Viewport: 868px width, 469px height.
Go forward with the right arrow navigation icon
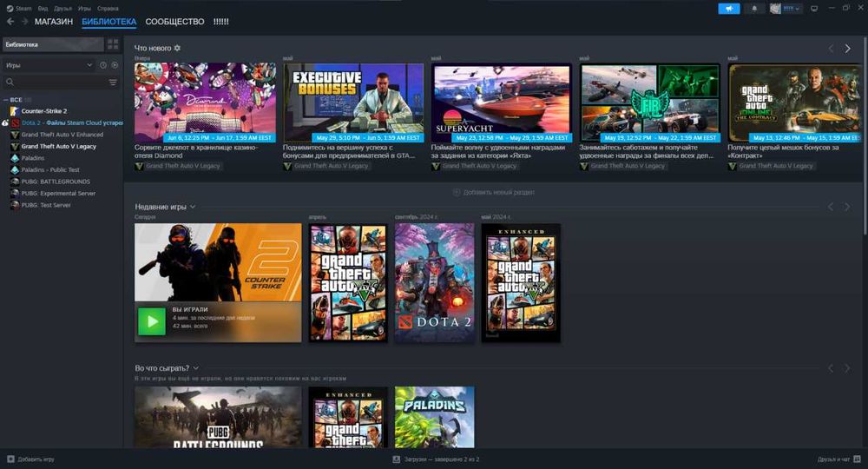click(x=25, y=22)
